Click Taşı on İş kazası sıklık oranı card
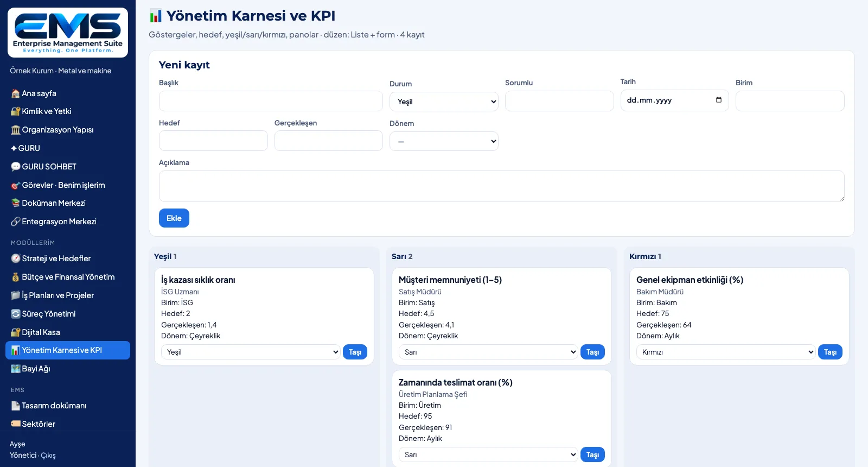 [x=355, y=352]
